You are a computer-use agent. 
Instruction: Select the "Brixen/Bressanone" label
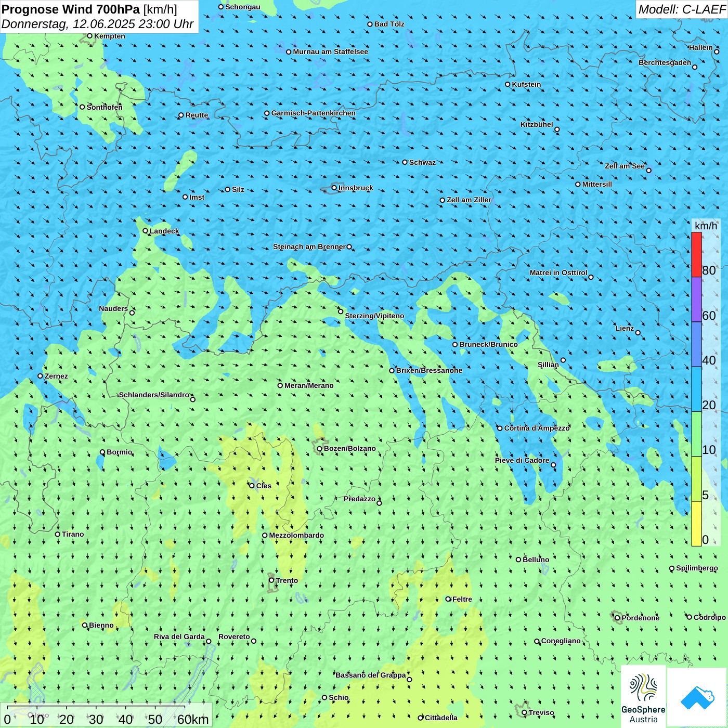point(429,370)
